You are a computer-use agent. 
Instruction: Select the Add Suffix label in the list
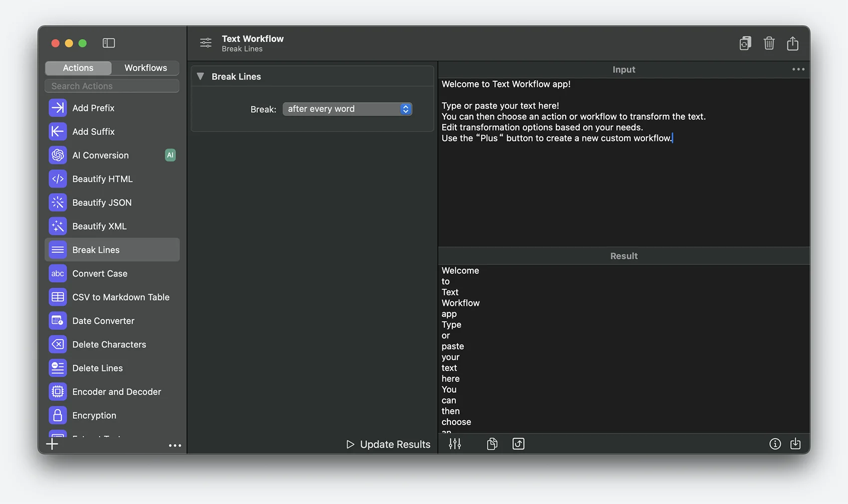click(x=93, y=132)
